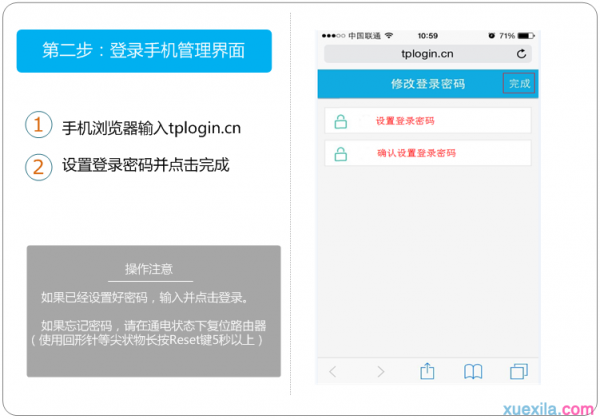Open the browser tabs overview icon
Image resolution: width=600 pixels, height=419 pixels.
(x=519, y=371)
